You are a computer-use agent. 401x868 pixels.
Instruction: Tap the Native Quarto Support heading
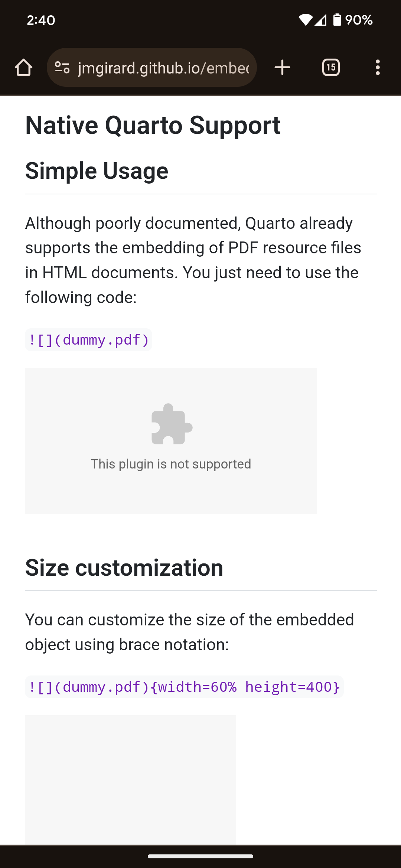pyautogui.click(x=153, y=125)
